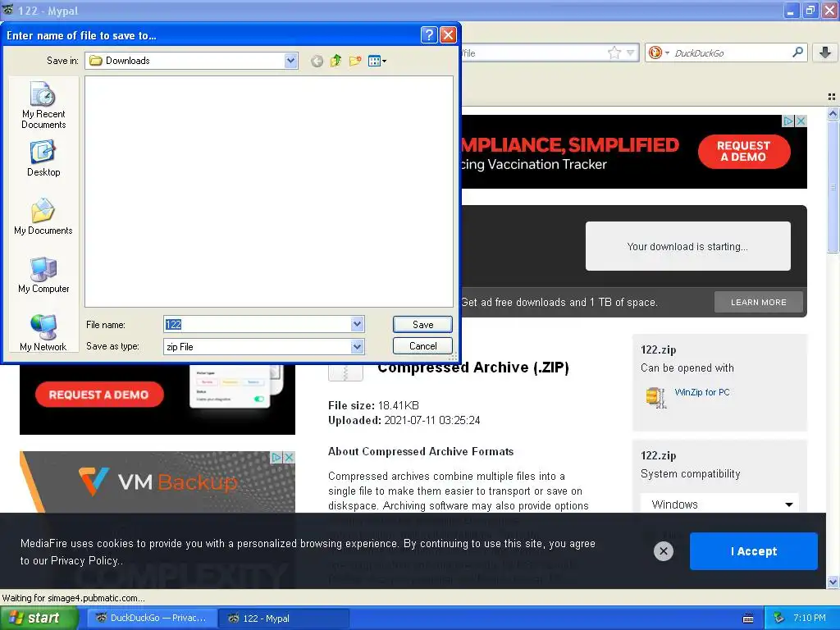This screenshot has height=630, width=840.
Task: Click the DuckDuckGo search box
Action: coord(731,53)
